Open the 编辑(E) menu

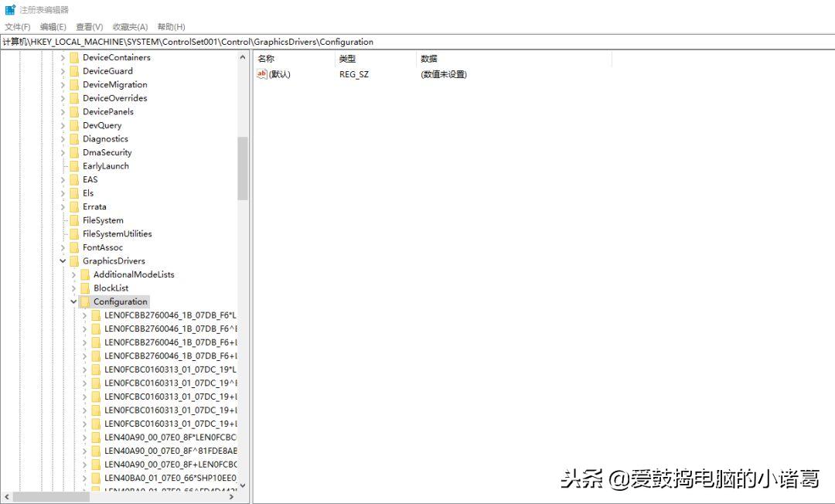coord(52,26)
